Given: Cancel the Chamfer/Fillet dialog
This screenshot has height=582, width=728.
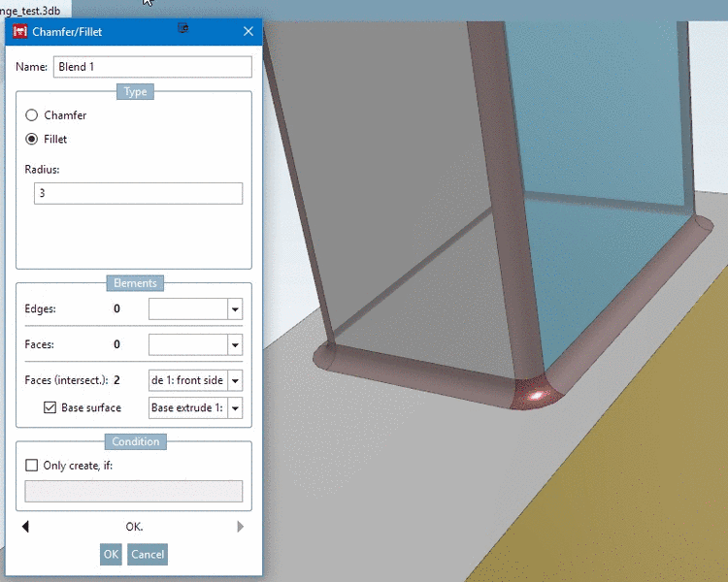Looking at the screenshot, I should click(148, 554).
